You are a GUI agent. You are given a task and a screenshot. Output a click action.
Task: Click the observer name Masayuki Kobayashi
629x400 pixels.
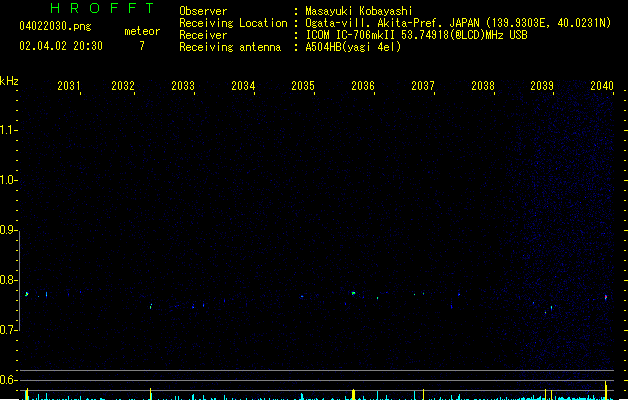pyautogui.click(x=359, y=11)
